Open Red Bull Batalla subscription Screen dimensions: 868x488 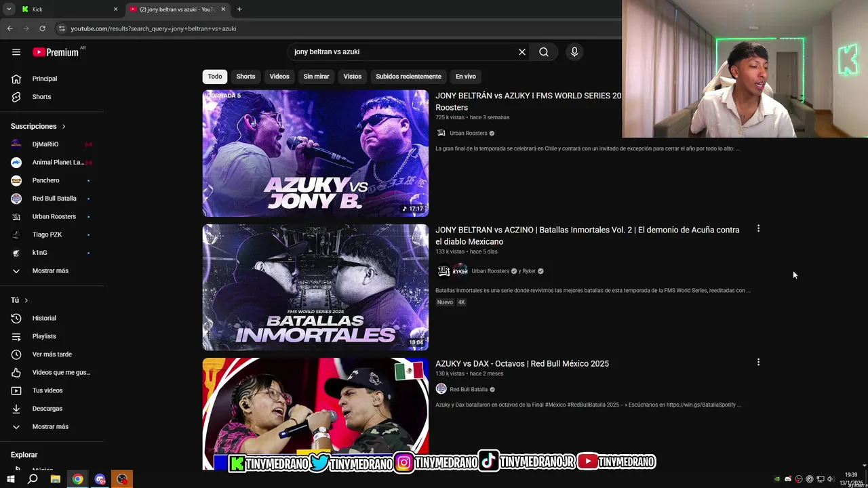(53, 199)
